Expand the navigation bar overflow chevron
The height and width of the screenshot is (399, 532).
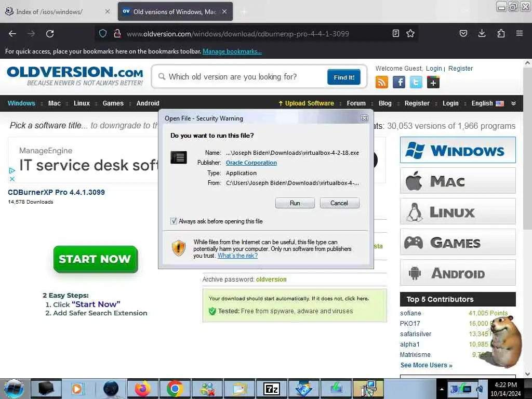coord(514,103)
